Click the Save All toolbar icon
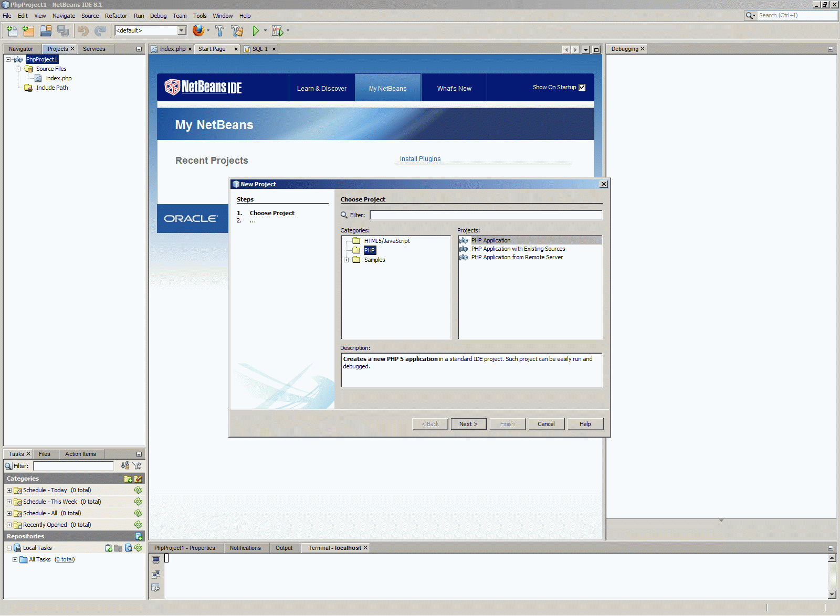840x616 pixels. [x=63, y=31]
